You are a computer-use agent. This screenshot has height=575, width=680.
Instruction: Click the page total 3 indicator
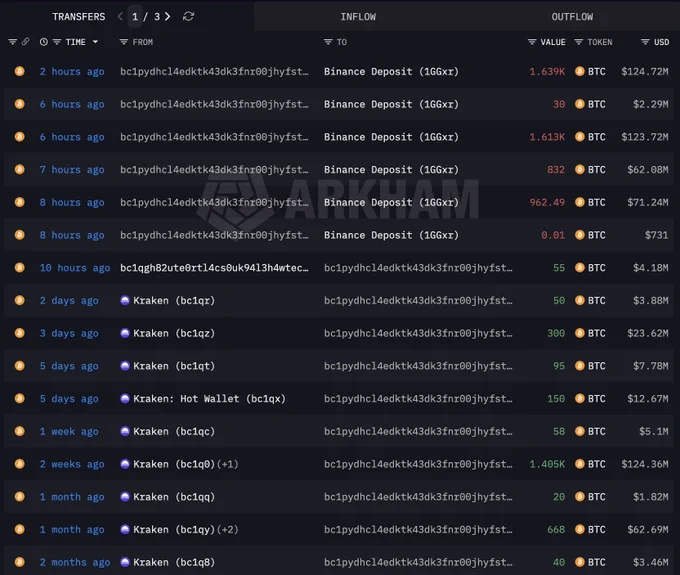[x=157, y=17]
